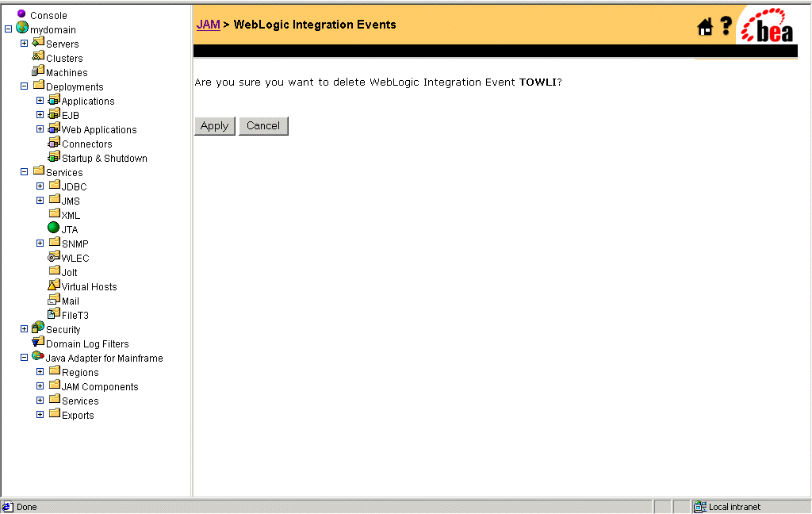Collapse the Services folder under mydomain

[x=24, y=171]
